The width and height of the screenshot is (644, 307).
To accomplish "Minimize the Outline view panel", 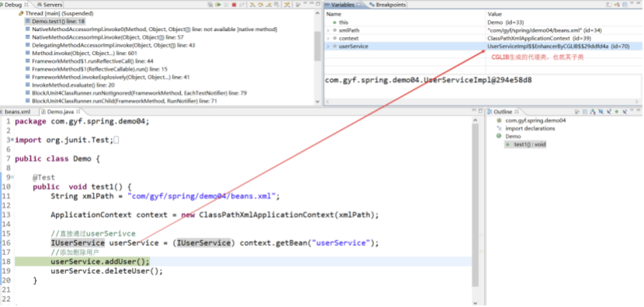I will [639, 110].
